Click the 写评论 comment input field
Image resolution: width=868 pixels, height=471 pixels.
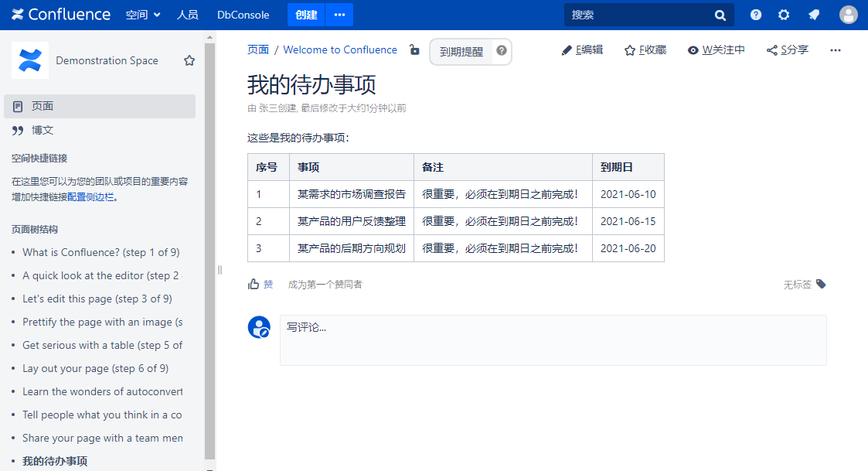point(553,340)
